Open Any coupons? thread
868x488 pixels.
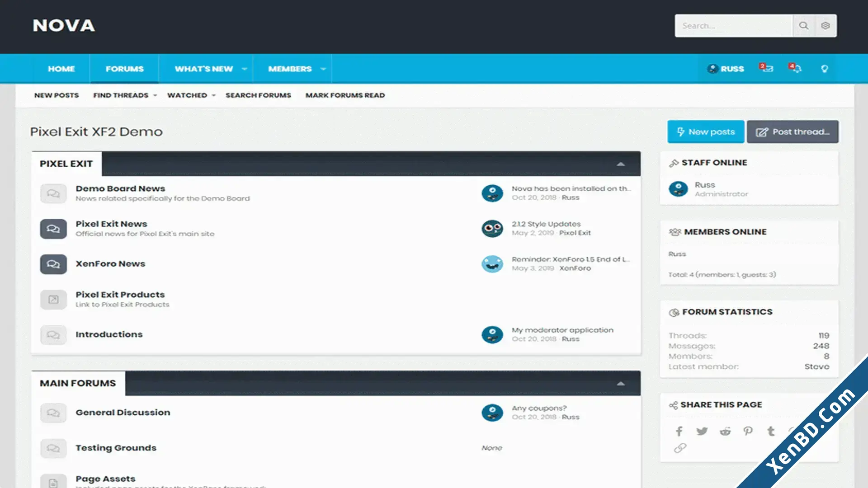[x=539, y=408]
